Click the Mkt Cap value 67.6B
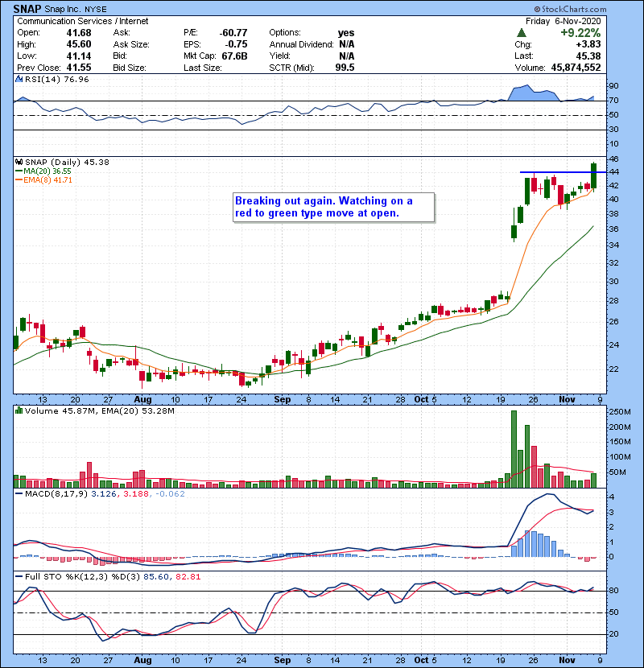Viewport: 644px width, 668px height. (x=234, y=56)
